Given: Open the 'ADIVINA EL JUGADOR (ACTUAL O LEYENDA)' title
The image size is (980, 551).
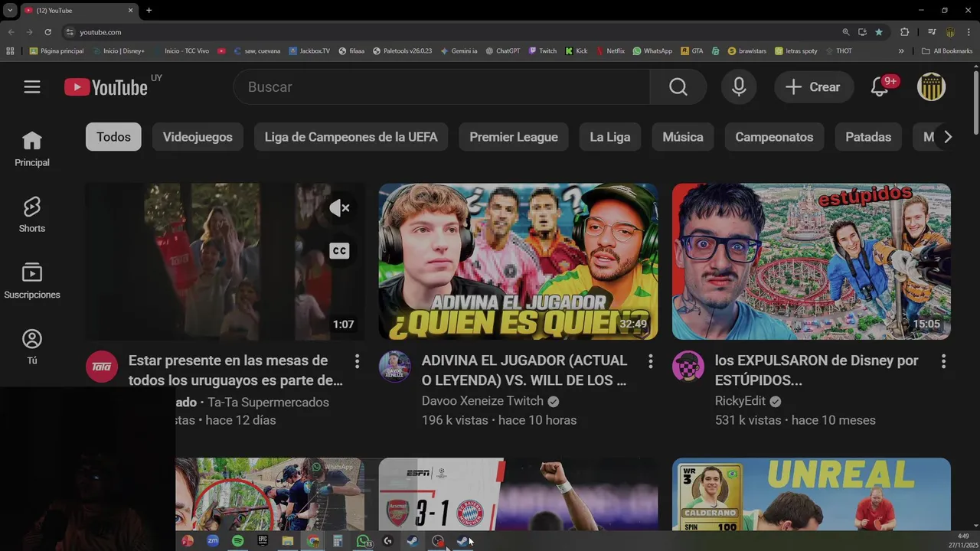Looking at the screenshot, I should (524, 370).
